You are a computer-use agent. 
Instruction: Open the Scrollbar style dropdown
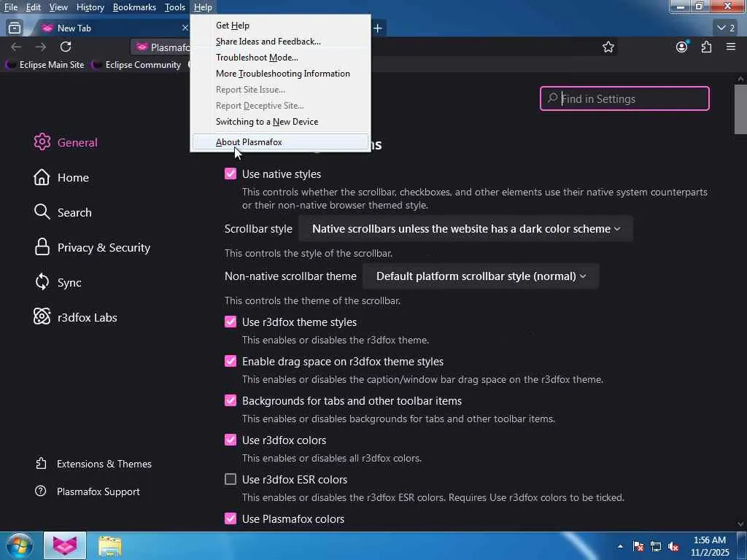pyautogui.click(x=466, y=228)
